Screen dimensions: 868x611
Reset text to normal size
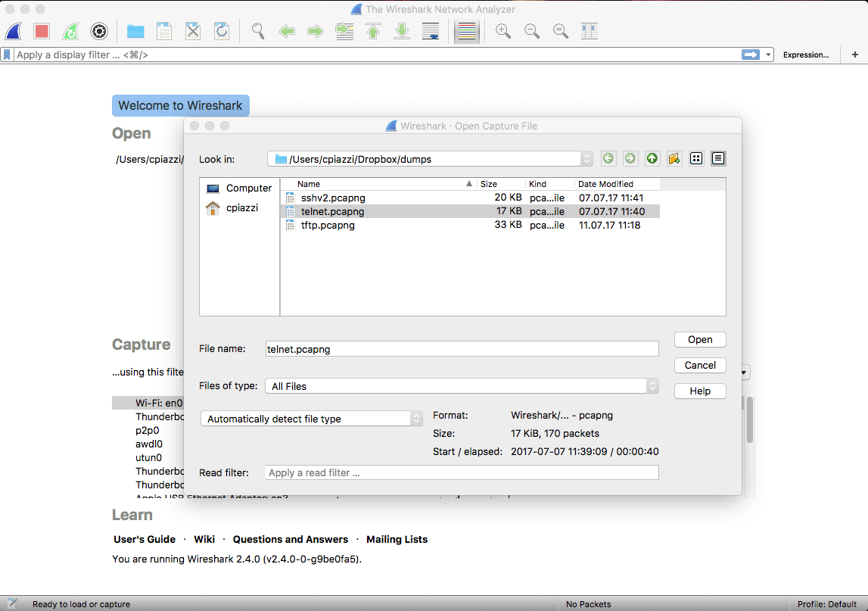[561, 31]
